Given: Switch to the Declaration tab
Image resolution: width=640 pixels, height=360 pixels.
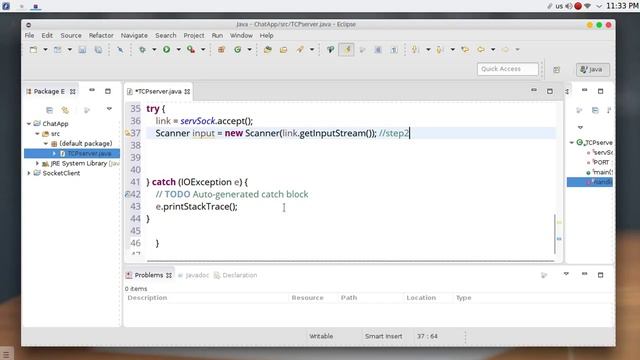Looking at the screenshot, I should pos(236,275).
